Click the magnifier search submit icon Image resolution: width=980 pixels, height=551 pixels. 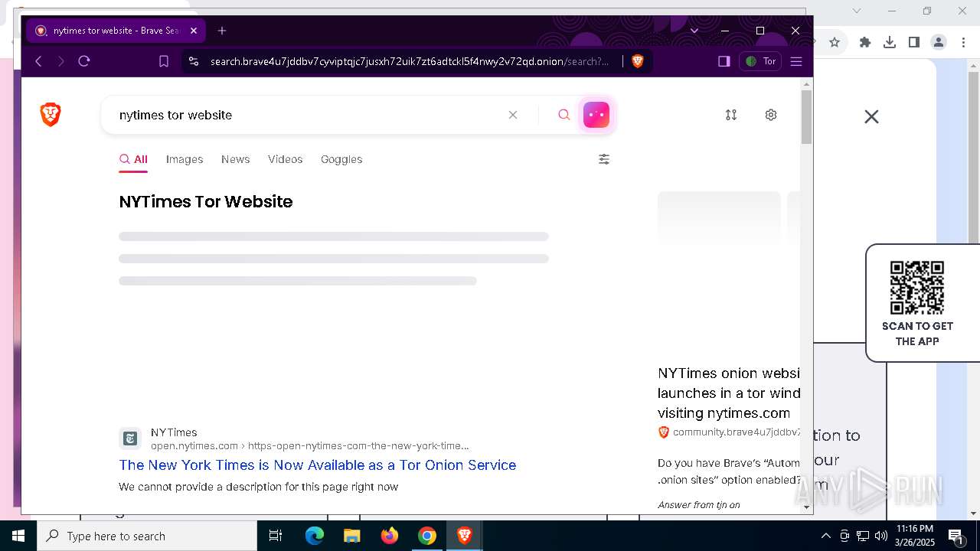tap(564, 115)
